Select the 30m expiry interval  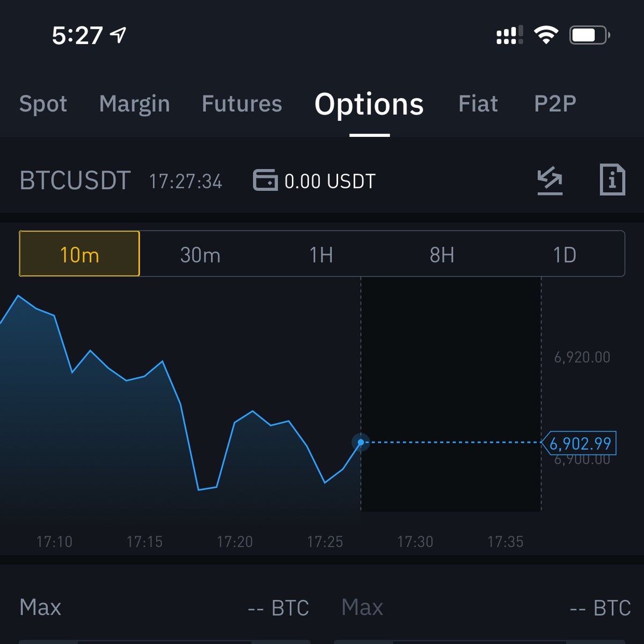(x=200, y=254)
